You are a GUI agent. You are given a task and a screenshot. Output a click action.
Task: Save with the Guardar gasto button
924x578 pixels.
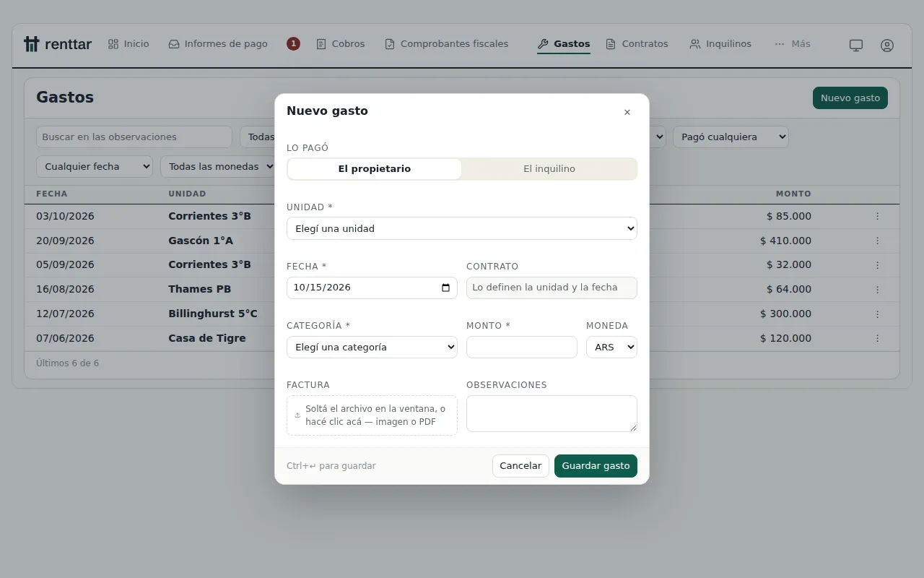pos(596,466)
